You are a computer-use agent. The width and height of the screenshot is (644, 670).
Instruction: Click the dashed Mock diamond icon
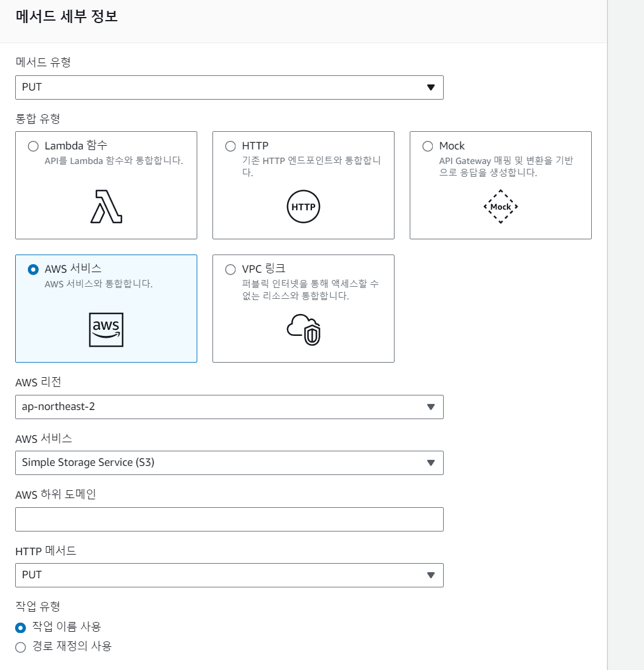pyautogui.click(x=501, y=207)
